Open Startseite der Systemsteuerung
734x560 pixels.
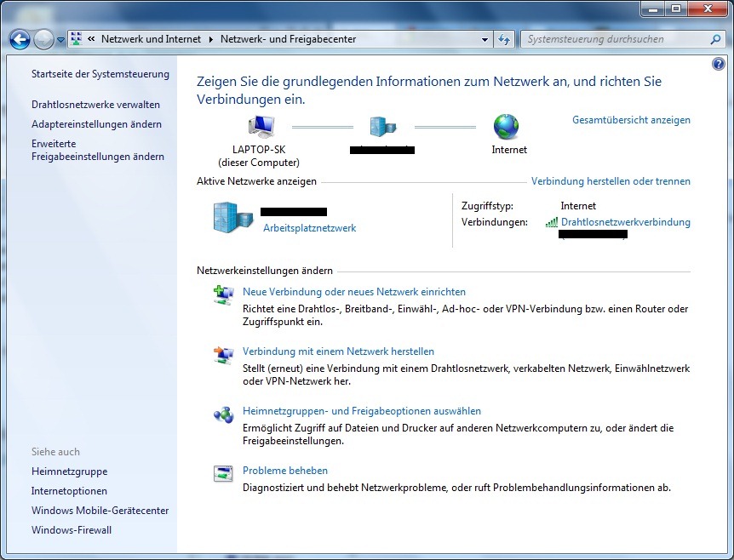(100, 74)
